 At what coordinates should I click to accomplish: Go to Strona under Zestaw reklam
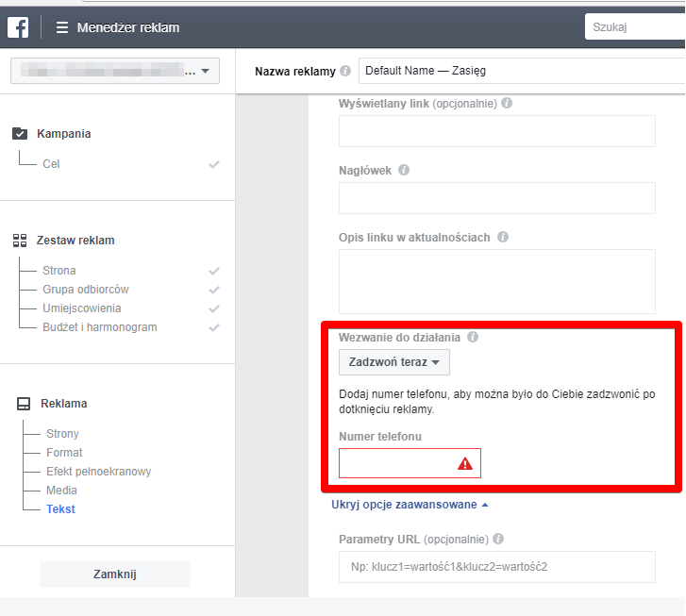pos(59,271)
